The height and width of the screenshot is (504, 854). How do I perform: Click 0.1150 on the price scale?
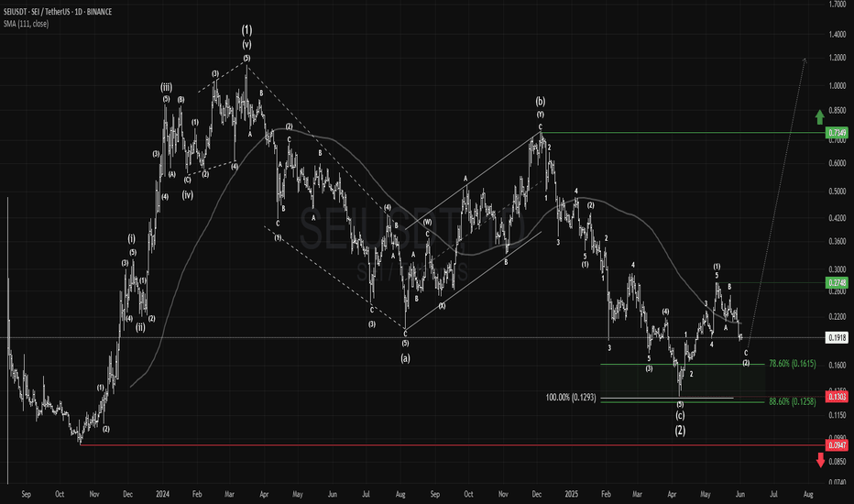coord(838,415)
